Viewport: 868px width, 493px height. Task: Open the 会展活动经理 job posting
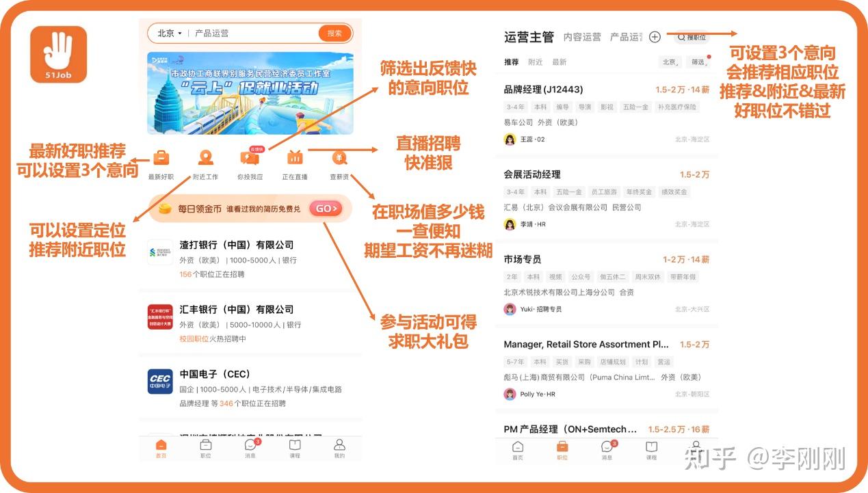click(607, 199)
